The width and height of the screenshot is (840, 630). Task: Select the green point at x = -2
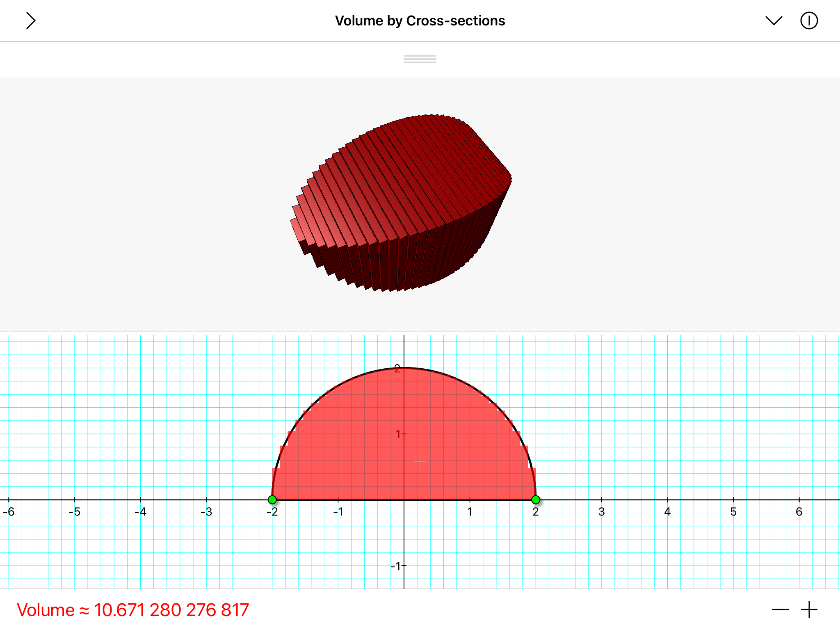(x=272, y=500)
